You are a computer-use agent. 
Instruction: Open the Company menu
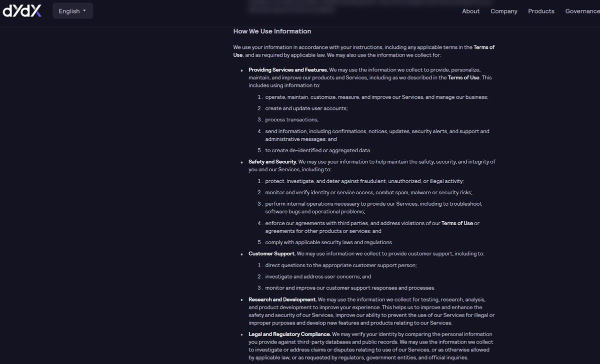click(x=504, y=11)
